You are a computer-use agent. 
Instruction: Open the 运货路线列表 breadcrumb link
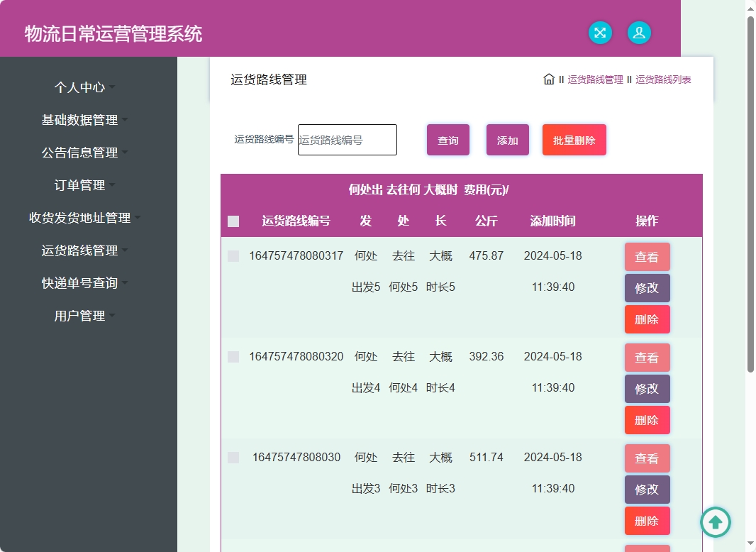pyautogui.click(x=665, y=79)
